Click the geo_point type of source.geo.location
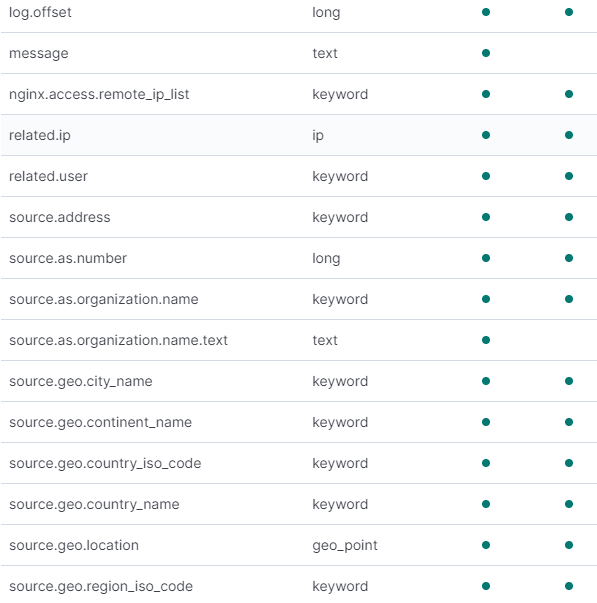Image resolution: width=597 pixels, height=603 pixels. click(345, 546)
